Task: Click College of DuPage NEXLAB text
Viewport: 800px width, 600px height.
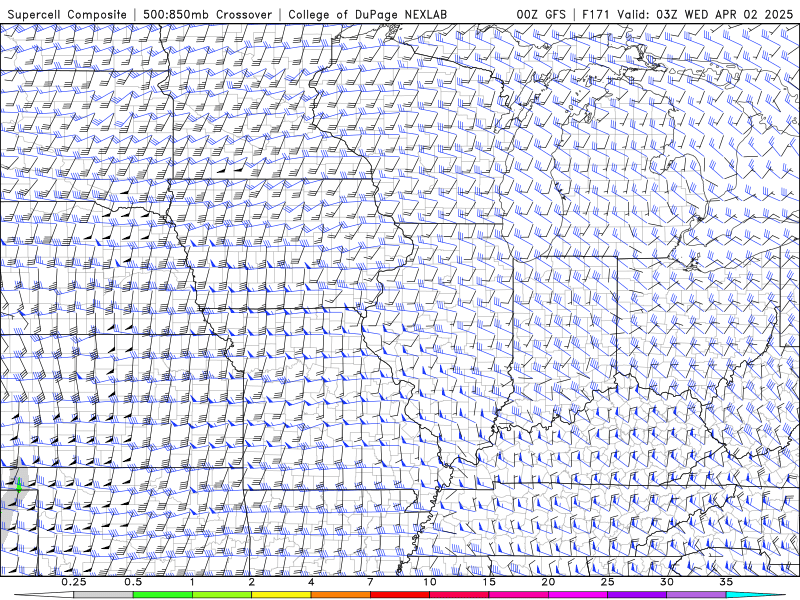Action: click(367, 14)
